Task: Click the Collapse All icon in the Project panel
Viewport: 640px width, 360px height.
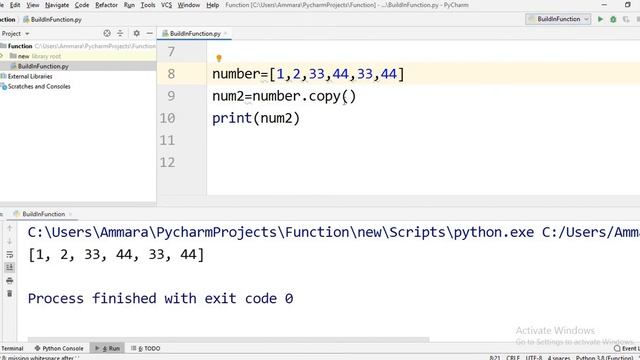Action: (x=120, y=33)
